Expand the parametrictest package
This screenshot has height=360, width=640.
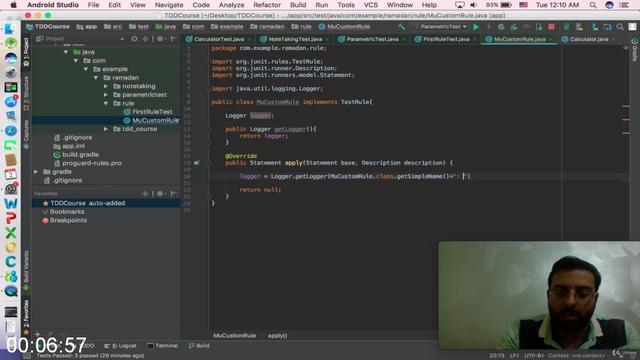point(106,95)
